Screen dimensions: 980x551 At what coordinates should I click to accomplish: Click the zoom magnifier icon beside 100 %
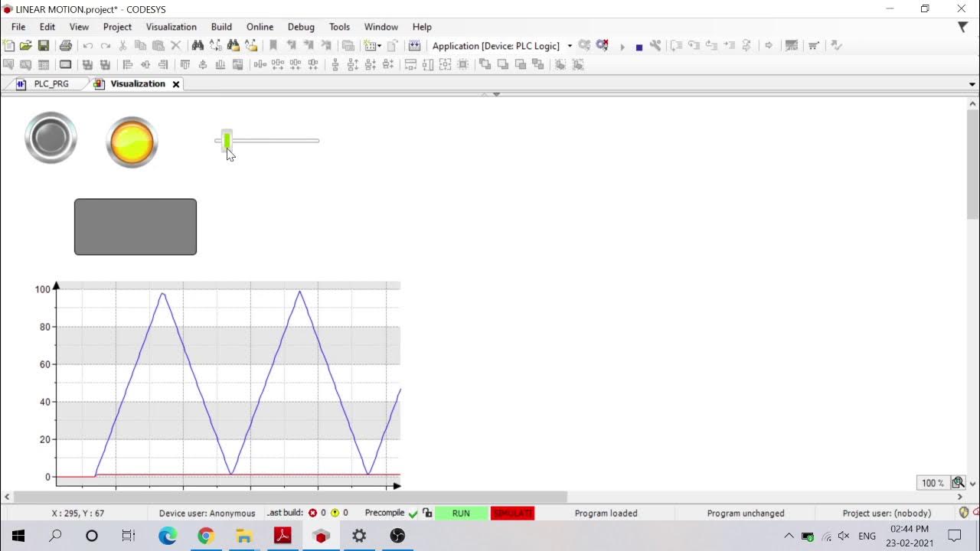pyautogui.click(x=958, y=483)
